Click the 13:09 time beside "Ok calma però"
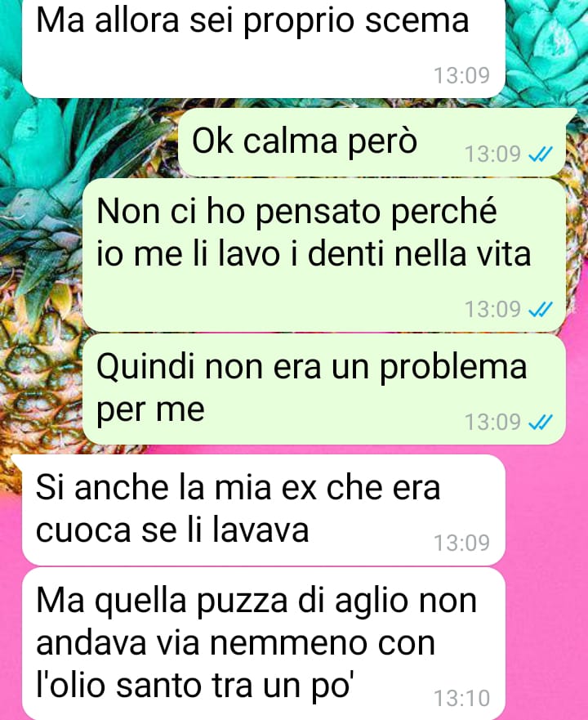The height and width of the screenshot is (720, 588). pos(493,154)
